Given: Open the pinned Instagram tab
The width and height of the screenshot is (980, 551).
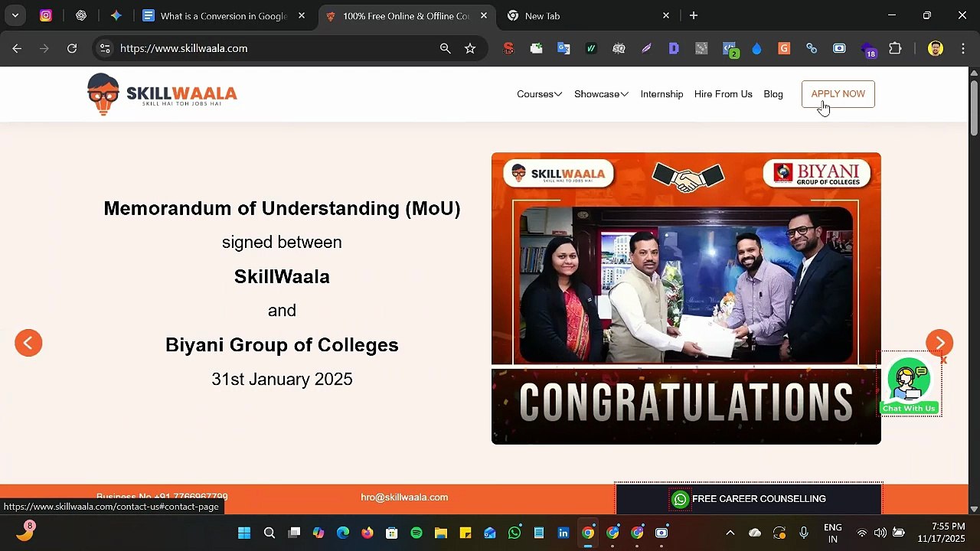Looking at the screenshot, I should (46, 15).
